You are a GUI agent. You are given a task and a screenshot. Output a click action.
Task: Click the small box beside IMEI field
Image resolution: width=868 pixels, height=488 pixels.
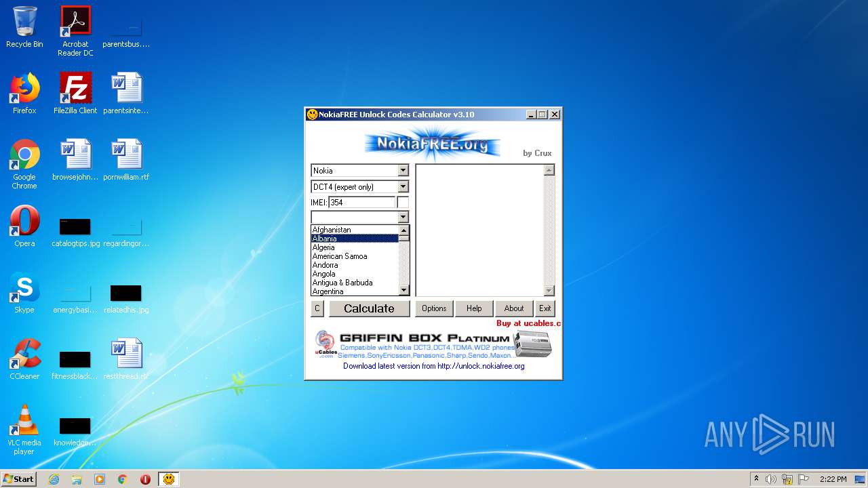[403, 203]
